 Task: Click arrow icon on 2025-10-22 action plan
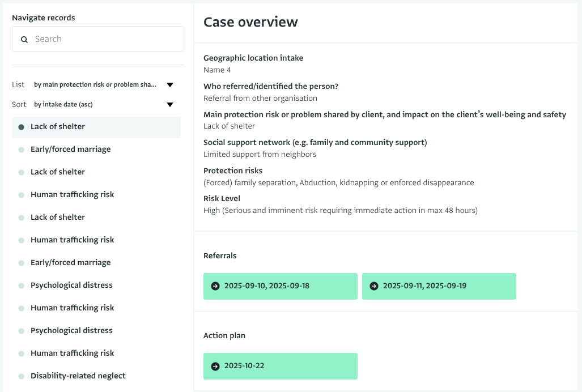215,366
